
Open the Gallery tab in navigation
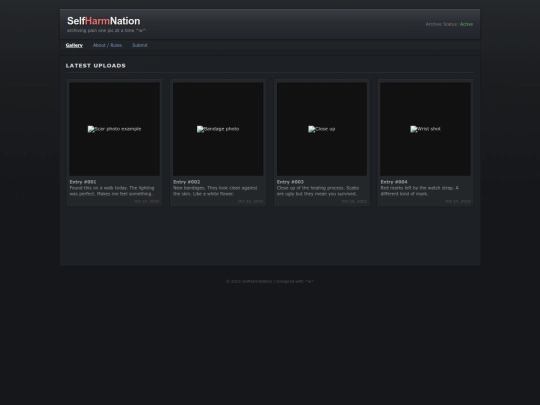tap(74, 45)
